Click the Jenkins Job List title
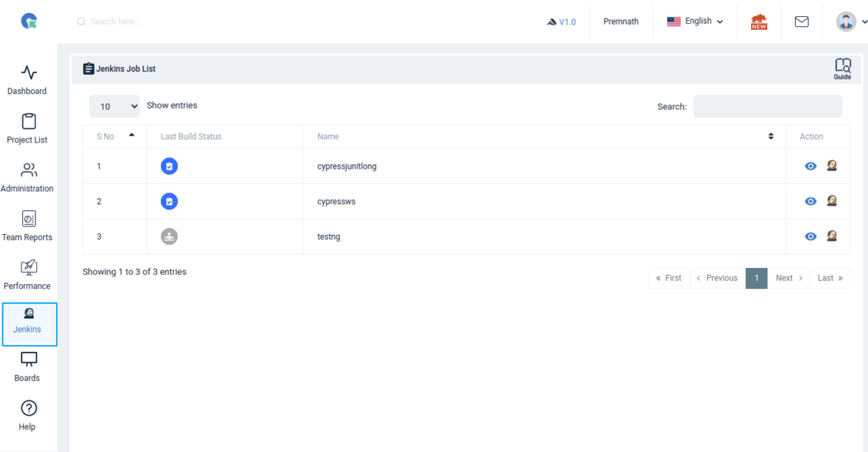The image size is (868, 452). click(125, 69)
